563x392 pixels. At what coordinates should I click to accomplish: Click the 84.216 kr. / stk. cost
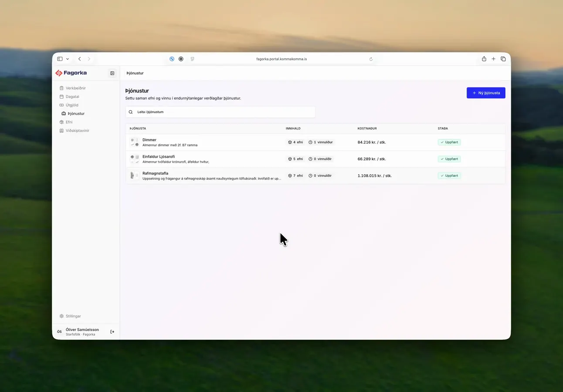click(372, 142)
